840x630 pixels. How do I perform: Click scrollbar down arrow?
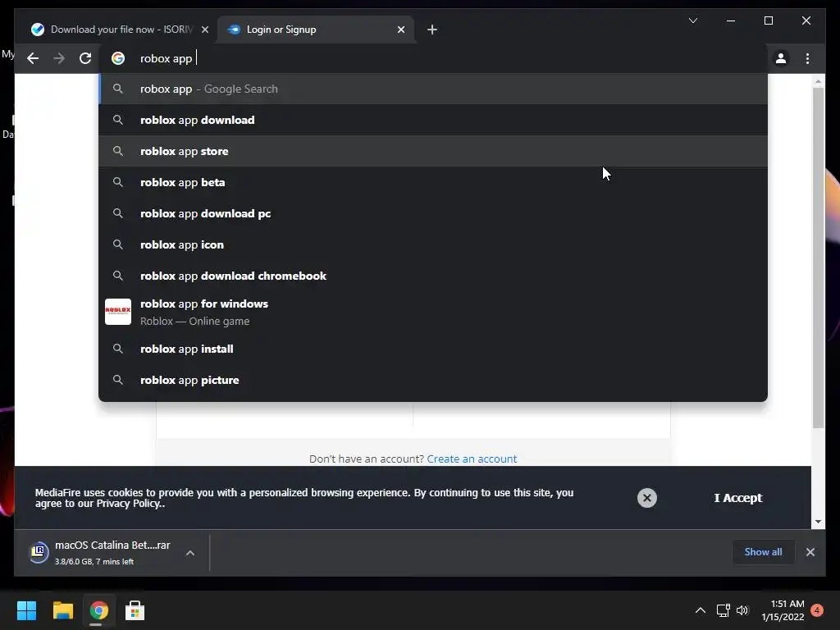click(818, 521)
